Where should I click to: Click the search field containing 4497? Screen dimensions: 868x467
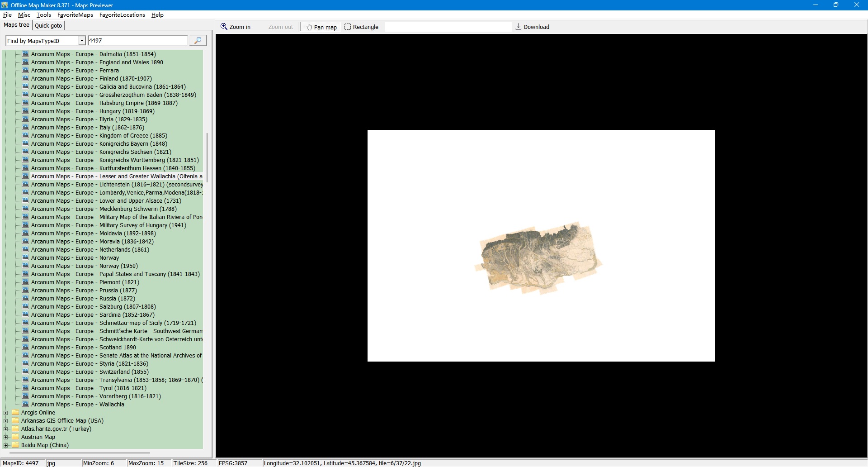(x=137, y=41)
